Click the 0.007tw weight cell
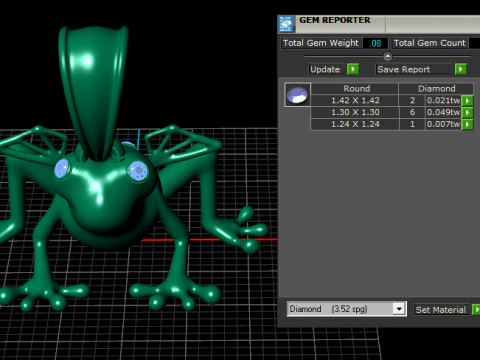This screenshot has width=480, height=360. click(x=443, y=124)
